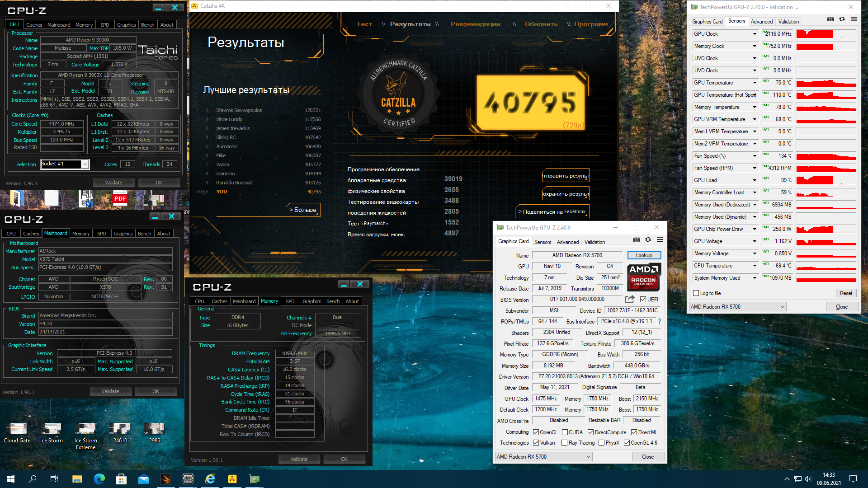Click the Catzilla Certified badge
The height and width of the screenshot is (488, 868).
398,94
